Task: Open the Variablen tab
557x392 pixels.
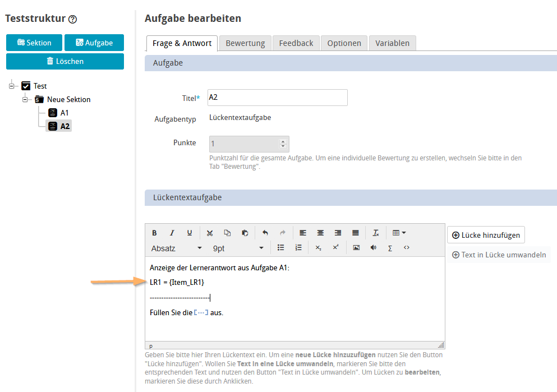Action: (392, 43)
